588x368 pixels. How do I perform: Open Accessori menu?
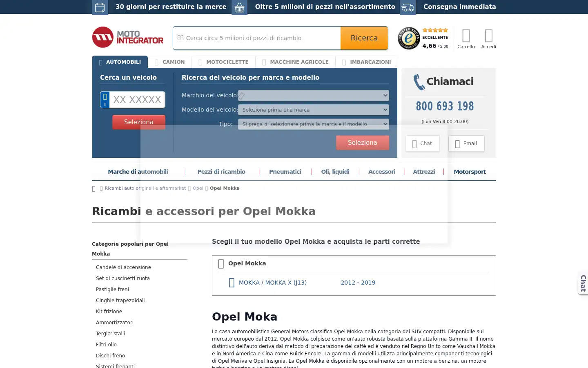click(382, 172)
